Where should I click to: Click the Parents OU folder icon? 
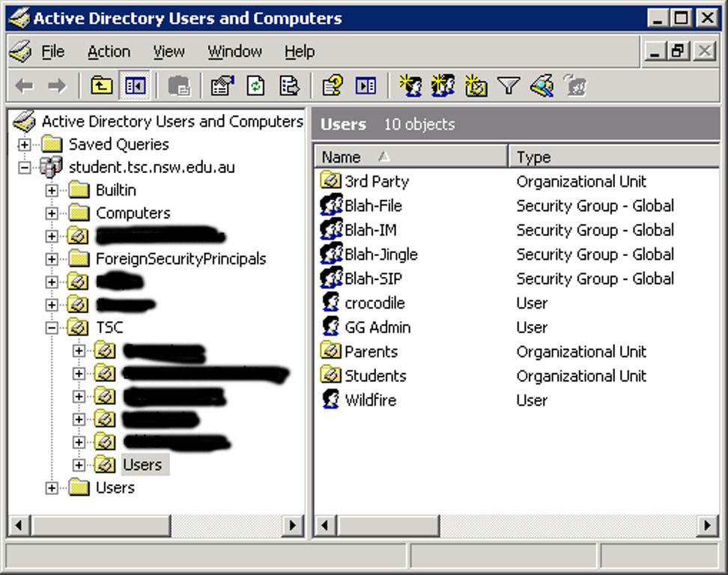pos(330,351)
